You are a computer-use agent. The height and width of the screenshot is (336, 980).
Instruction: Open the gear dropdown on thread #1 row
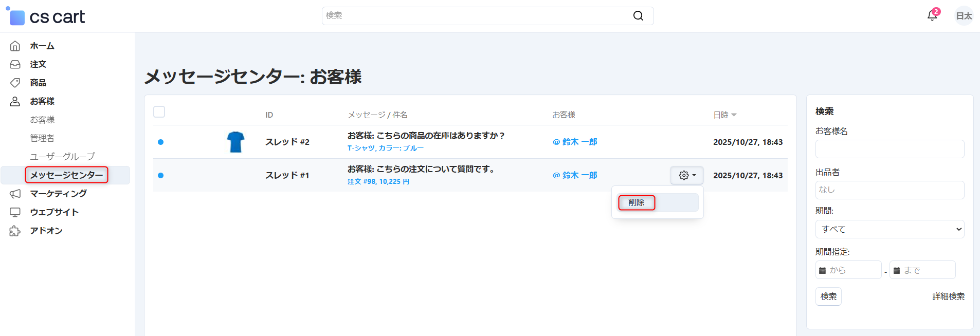point(686,175)
